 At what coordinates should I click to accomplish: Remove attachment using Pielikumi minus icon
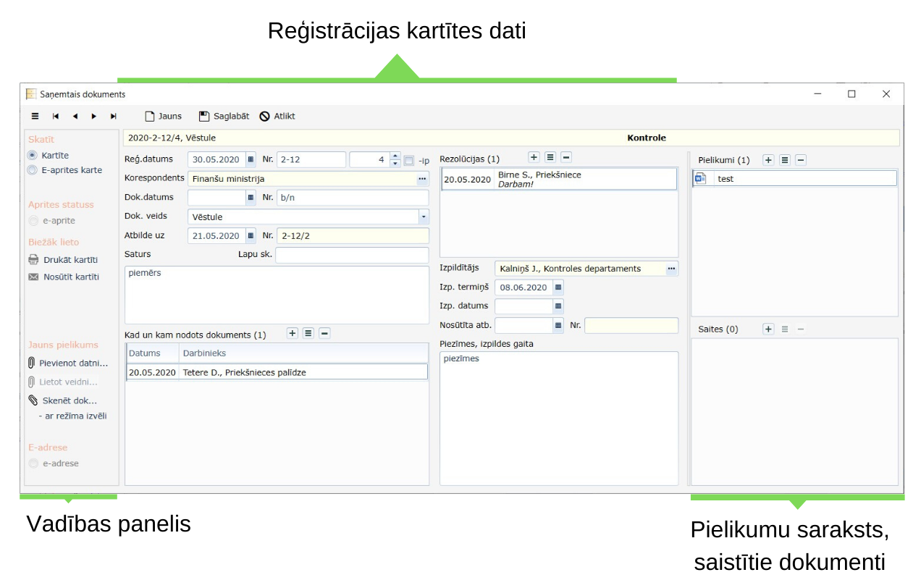(x=801, y=160)
